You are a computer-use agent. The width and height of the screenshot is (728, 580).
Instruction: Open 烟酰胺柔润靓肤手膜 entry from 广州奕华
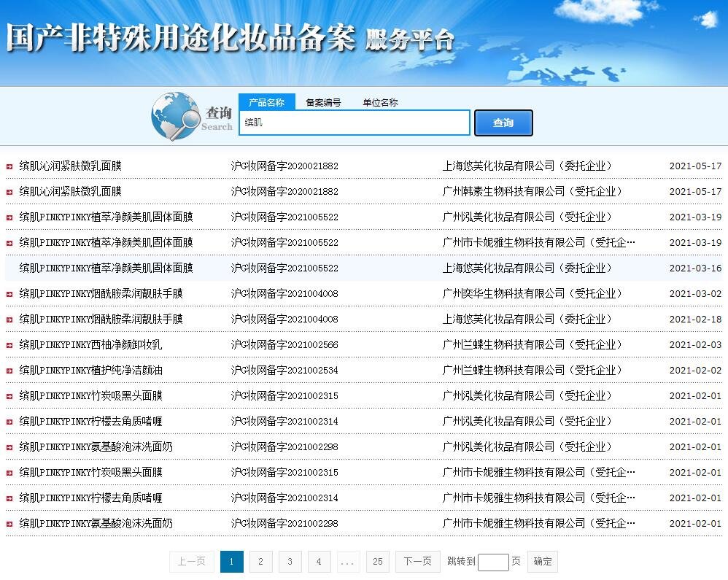coord(101,293)
